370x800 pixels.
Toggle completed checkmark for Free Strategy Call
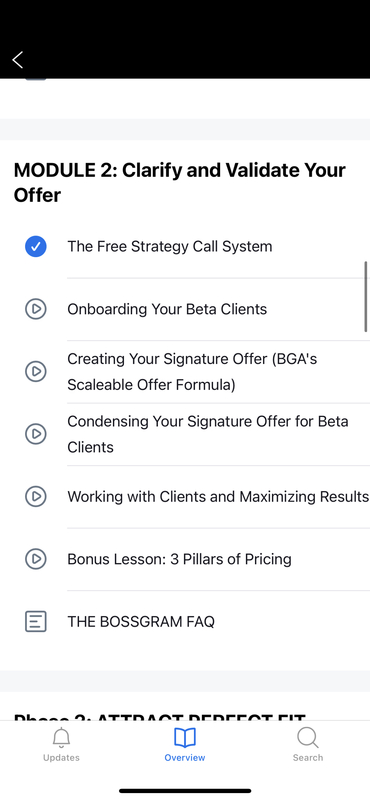[36, 246]
